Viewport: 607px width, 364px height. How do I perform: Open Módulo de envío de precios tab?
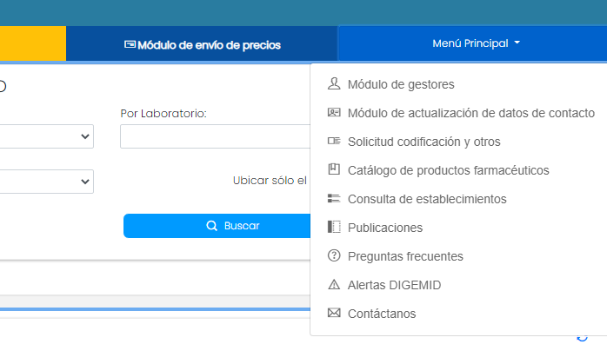pyautogui.click(x=202, y=45)
